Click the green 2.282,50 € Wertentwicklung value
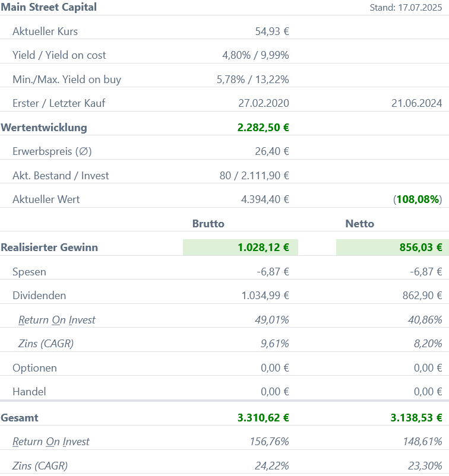 click(x=263, y=127)
